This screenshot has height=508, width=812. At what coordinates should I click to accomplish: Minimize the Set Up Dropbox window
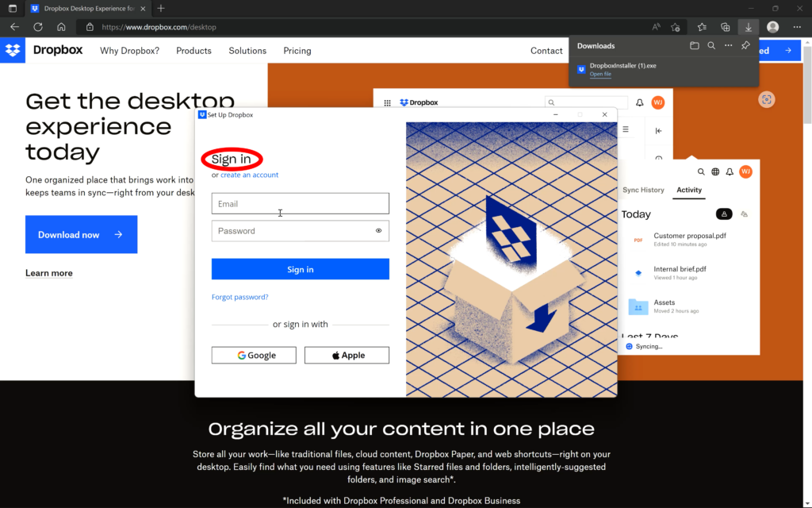coord(556,114)
